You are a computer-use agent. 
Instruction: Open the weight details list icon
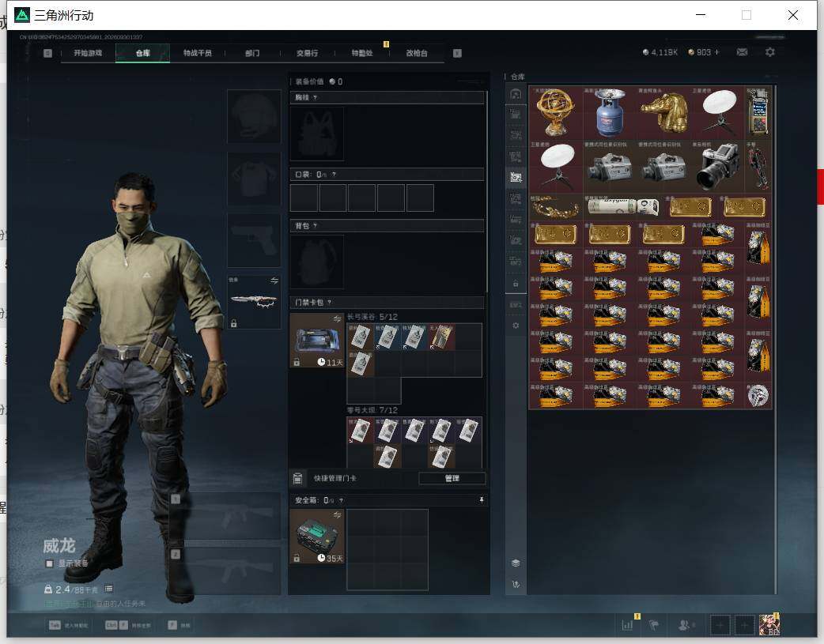(109, 589)
